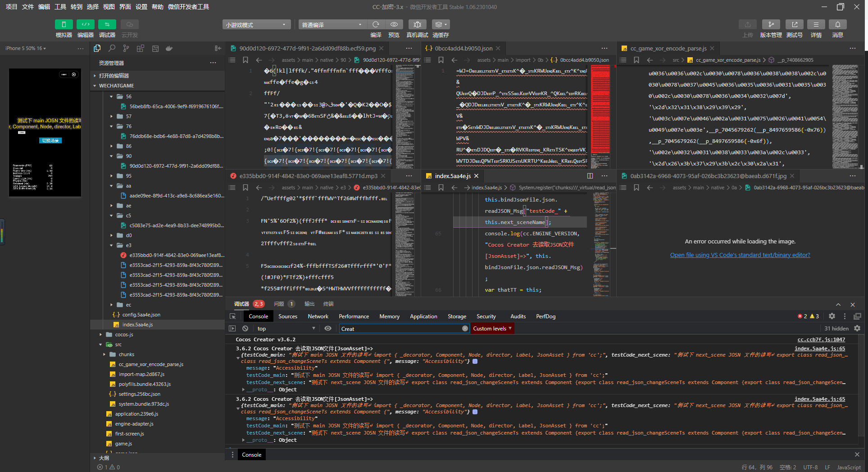Open the mini-game mode dropdown
This screenshot has height=472, width=868.
[256, 24]
